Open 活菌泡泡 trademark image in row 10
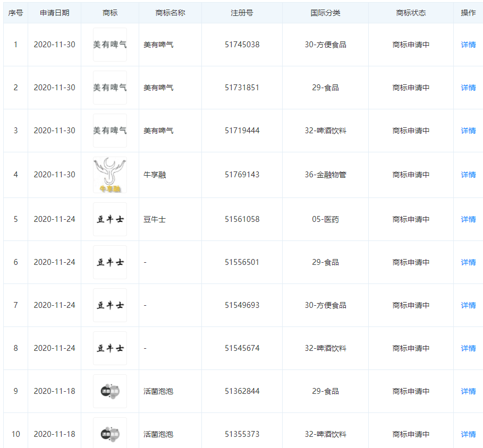The image size is (483, 448). click(110, 433)
